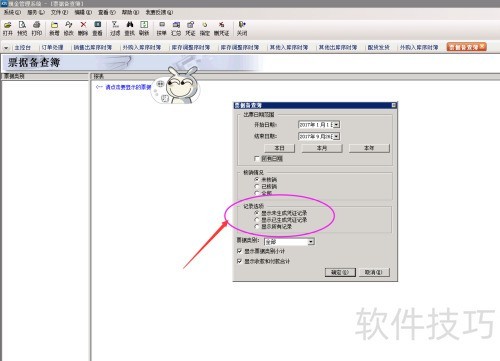Click the 打印 printer toolbar icon

[x=37, y=25]
